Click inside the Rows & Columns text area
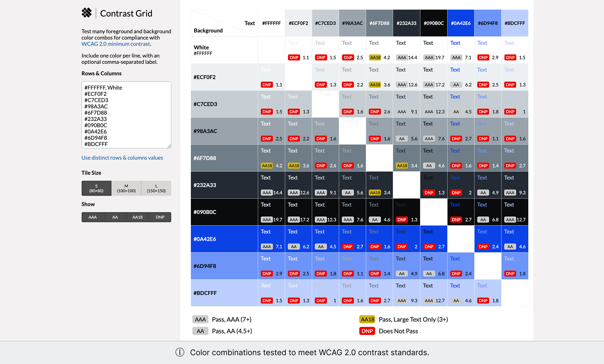604x364 pixels. 126,115
